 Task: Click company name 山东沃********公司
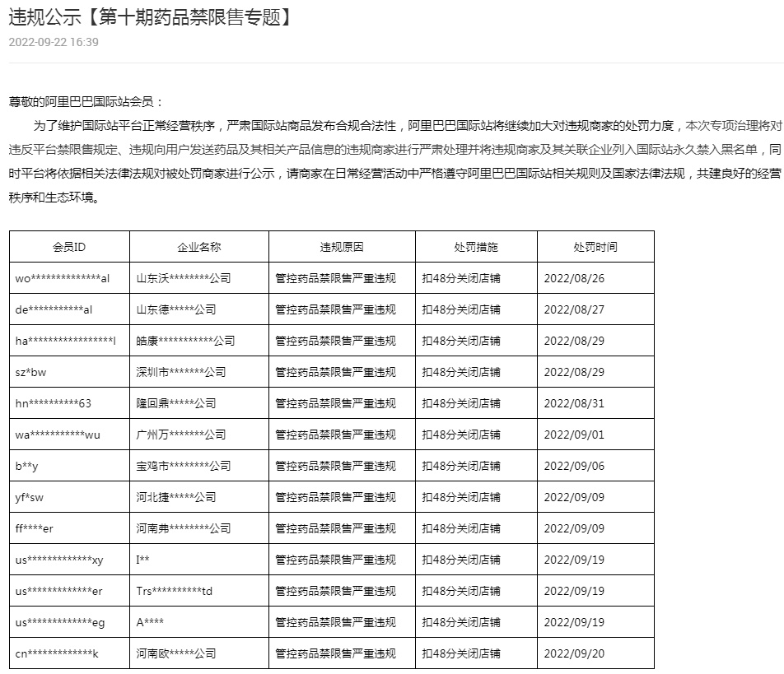184,278
